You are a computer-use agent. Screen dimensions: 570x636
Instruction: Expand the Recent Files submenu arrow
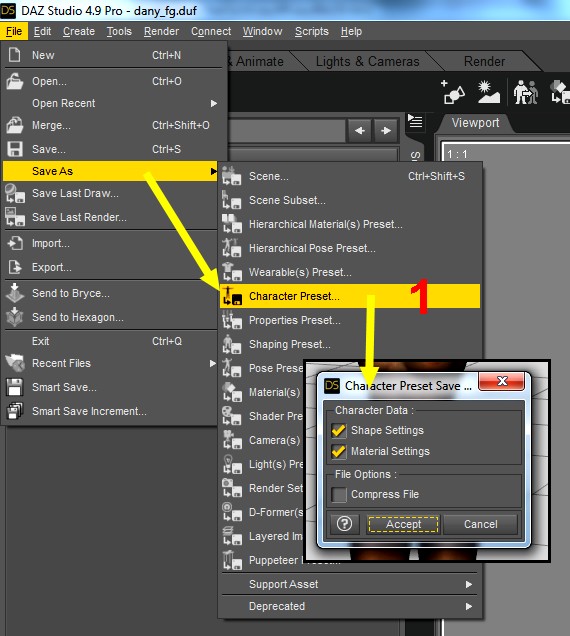(x=213, y=363)
